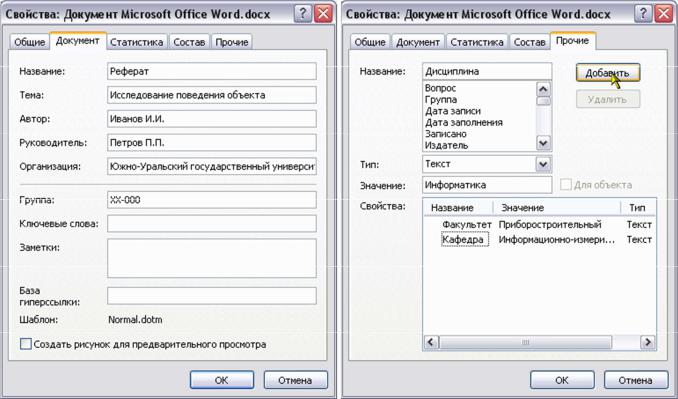Enable Создать рисунок для предварительного просмотра checkbox
678x399 pixels.
tap(26, 344)
